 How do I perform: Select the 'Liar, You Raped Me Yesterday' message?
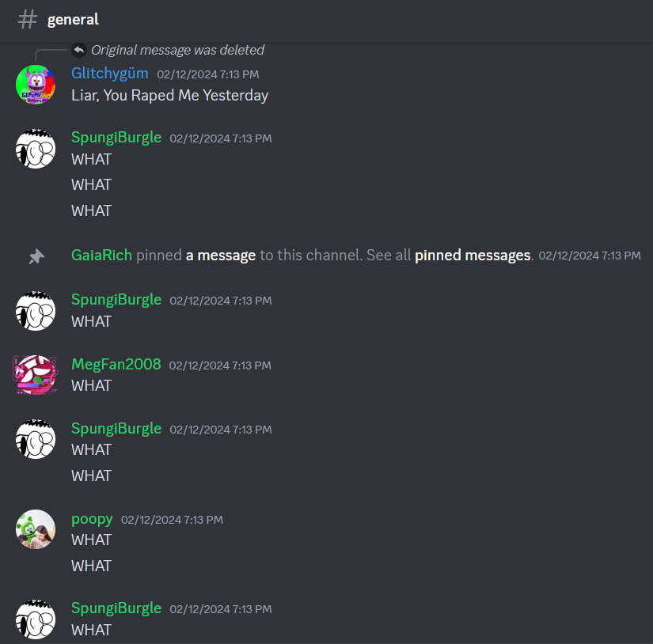tap(169, 96)
